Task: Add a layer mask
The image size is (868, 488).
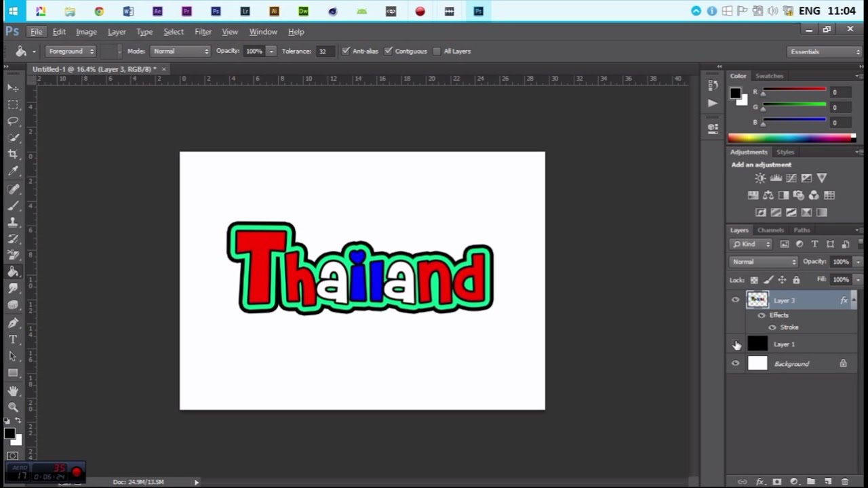Action: (x=777, y=482)
